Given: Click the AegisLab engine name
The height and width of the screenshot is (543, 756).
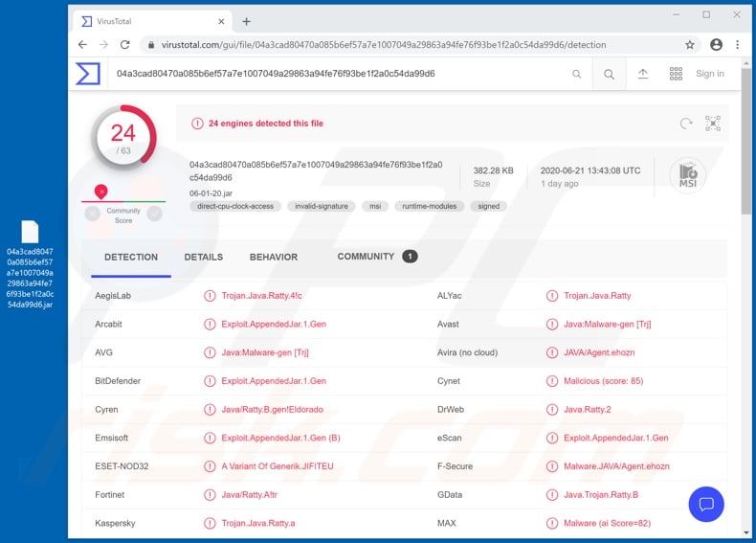Looking at the screenshot, I should pyautogui.click(x=113, y=296).
